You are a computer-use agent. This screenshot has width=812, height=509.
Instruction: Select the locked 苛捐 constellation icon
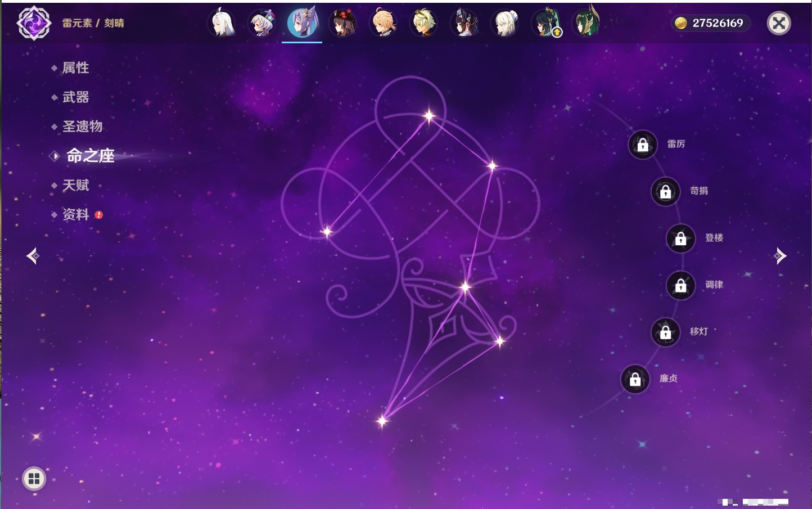[x=665, y=191]
